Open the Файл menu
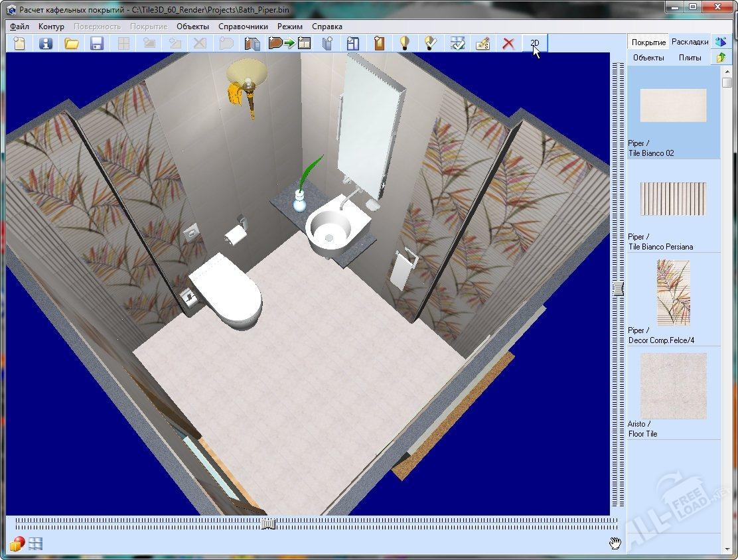 [x=19, y=27]
